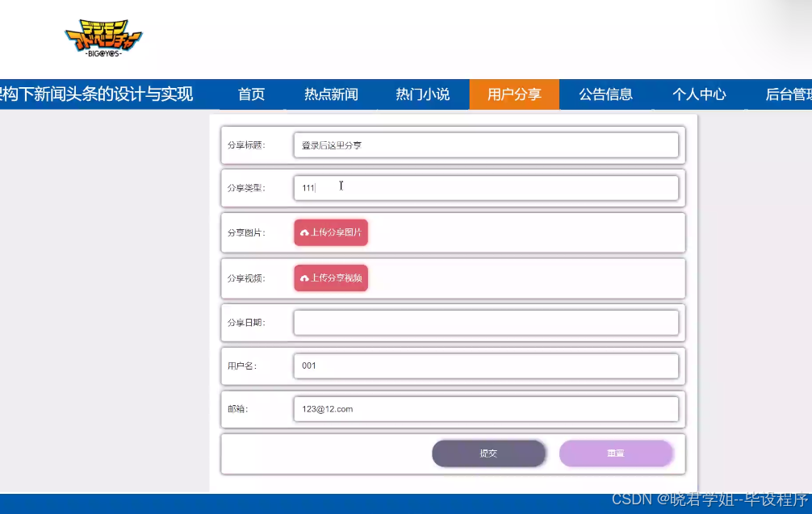The width and height of the screenshot is (812, 514).
Task: Go to 个人中心 from the navbar
Action: [x=699, y=94]
